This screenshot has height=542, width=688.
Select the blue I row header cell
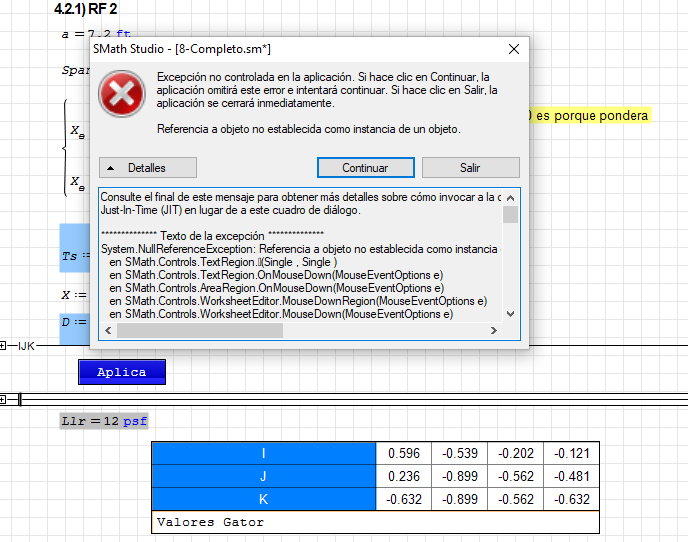[263, 453]
